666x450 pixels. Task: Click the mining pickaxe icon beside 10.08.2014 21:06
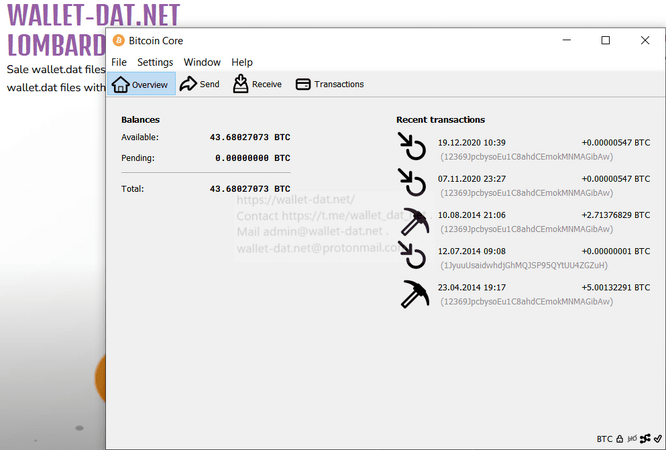click(x=415, y=221)
